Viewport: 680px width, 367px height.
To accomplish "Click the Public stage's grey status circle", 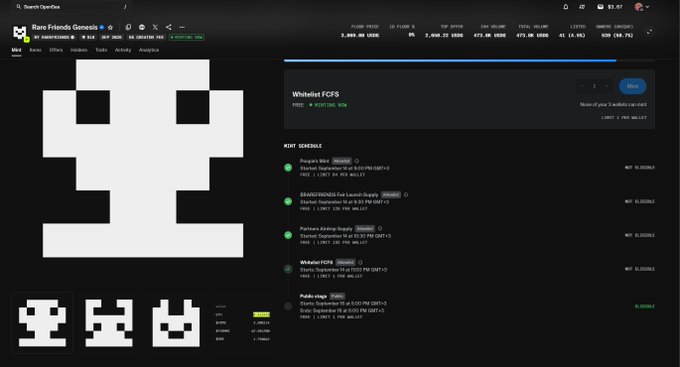I will (x=288, y=306).
